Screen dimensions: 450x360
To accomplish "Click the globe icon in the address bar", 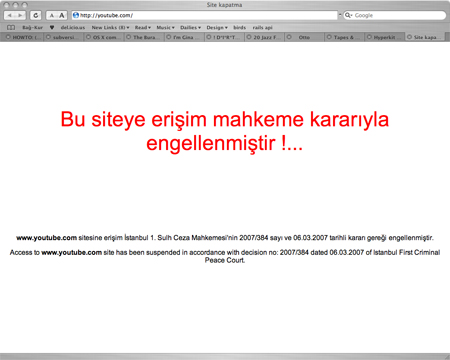I will pyautogui.click(x=76, y=15).
